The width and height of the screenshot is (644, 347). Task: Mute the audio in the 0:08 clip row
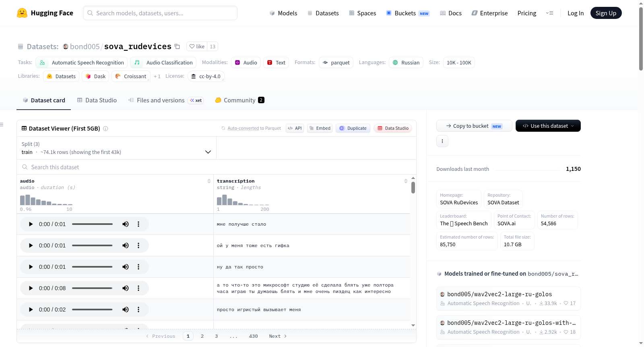click(x=126, y=288)
